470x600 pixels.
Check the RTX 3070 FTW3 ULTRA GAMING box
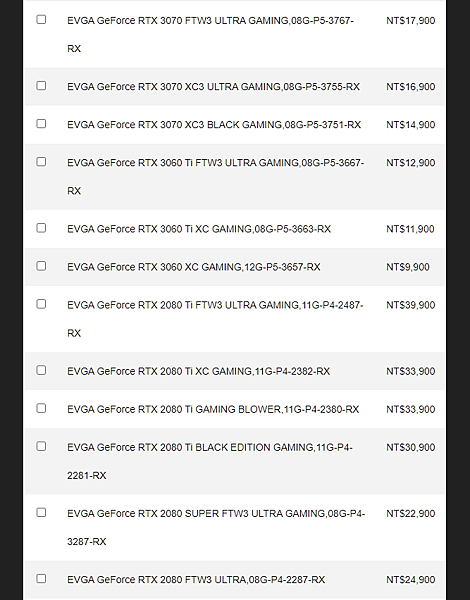41,20
